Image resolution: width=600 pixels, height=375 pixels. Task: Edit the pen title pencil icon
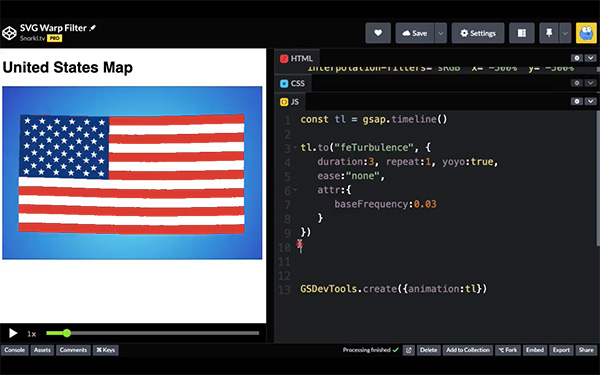pyautogui.click(x=92, y=28)
